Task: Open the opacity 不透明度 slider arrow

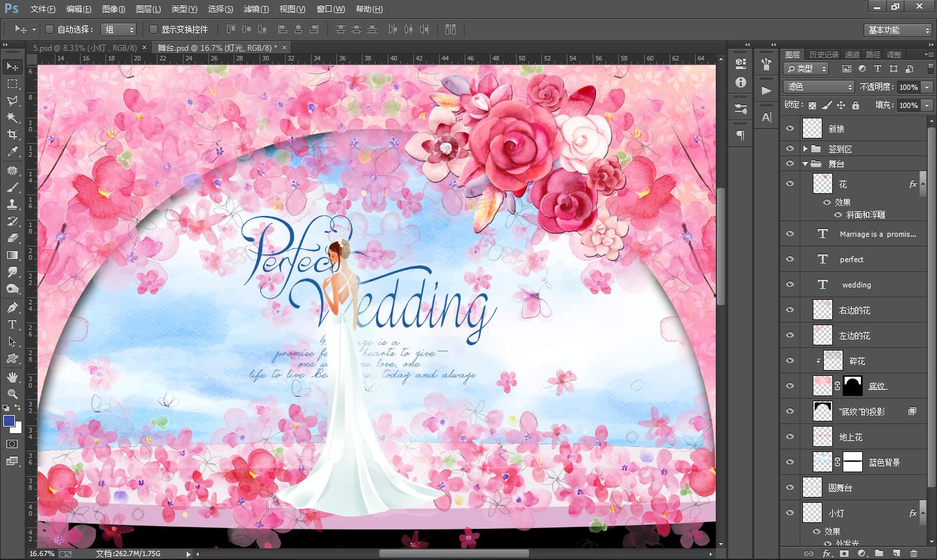Action: tap(928, 87)
